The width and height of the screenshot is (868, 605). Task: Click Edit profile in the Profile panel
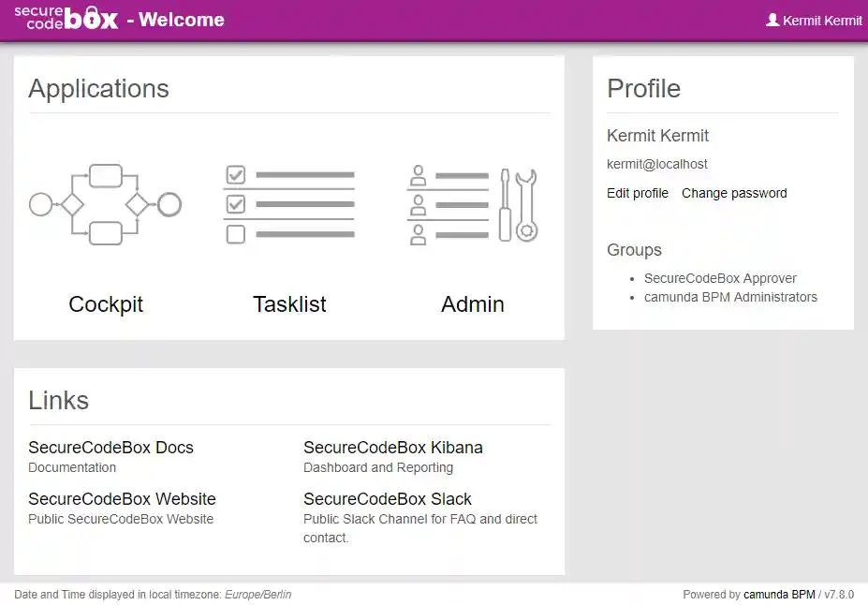637,193
